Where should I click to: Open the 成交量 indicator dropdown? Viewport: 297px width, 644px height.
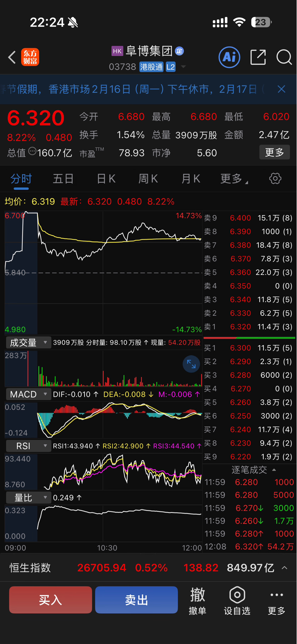click(28, 342)
